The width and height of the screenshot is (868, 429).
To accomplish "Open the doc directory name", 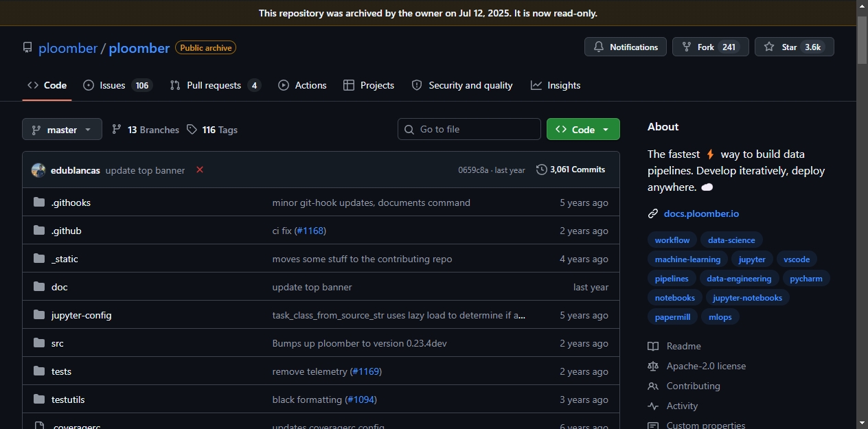I will (60, 287).
